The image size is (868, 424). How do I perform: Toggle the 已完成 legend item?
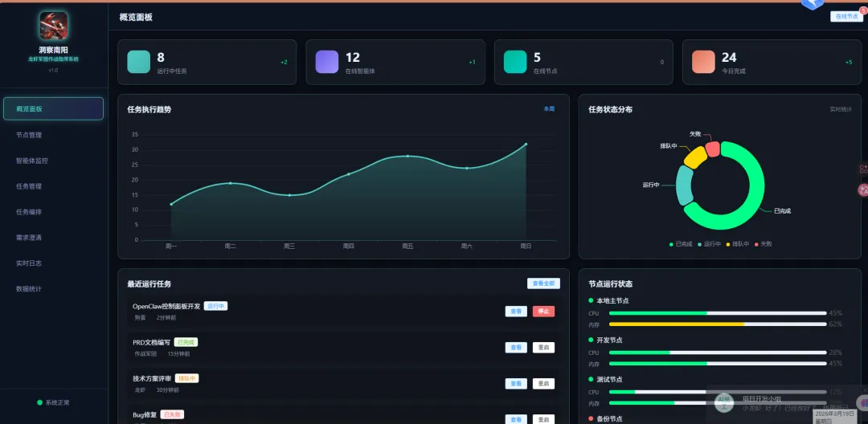click(681, 244)
